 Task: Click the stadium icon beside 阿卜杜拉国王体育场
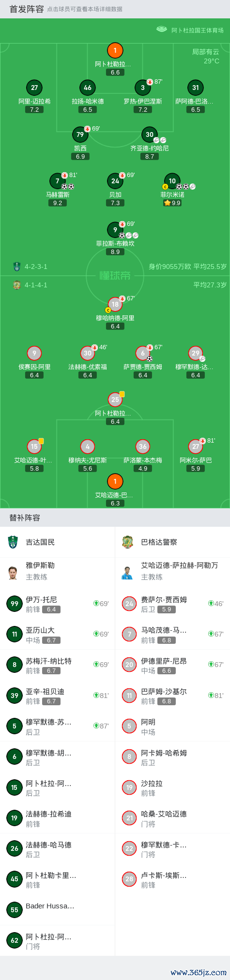point(162,30)
